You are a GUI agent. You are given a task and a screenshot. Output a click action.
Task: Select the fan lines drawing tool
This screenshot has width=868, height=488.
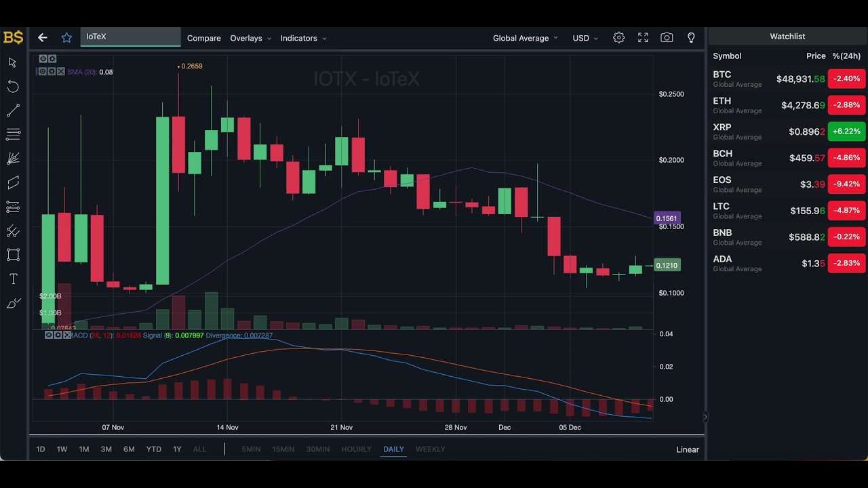[x=13, y=159]
